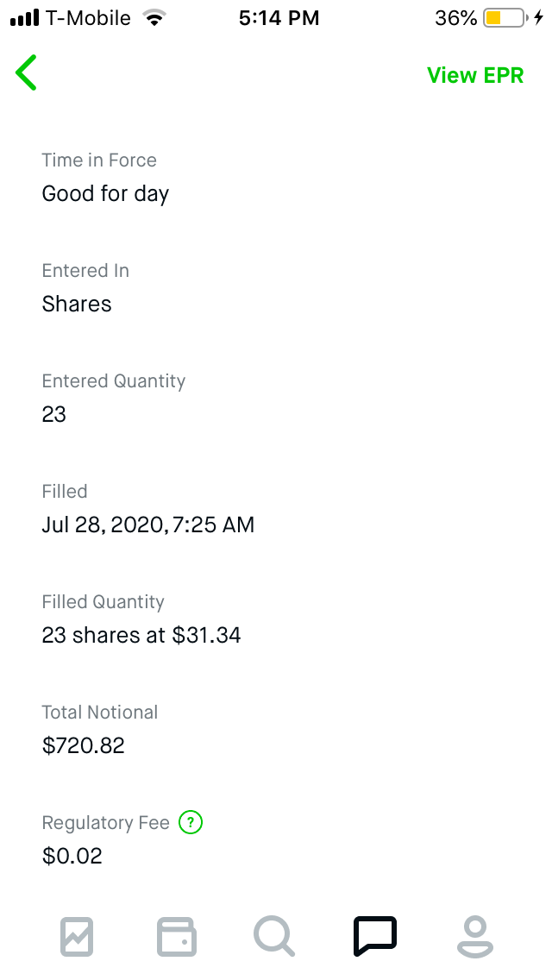Tap the T-Mobile carrier label
The height and width of the screenshot is (980, 552).
click(88, 18)
